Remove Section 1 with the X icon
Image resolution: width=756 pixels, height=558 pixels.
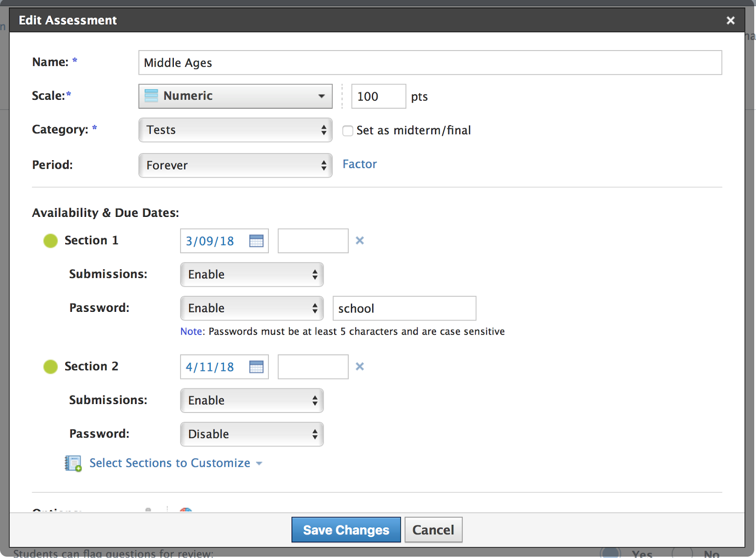(x=360, y=240)
